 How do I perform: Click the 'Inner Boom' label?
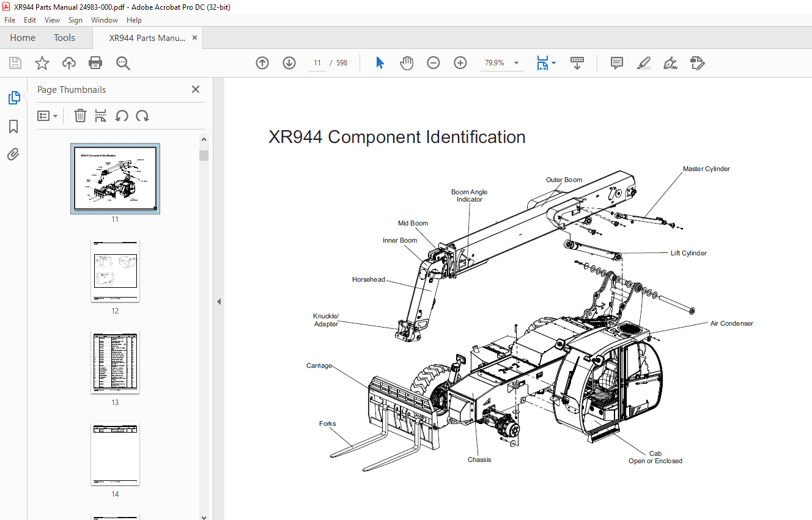tap(400, 240)
